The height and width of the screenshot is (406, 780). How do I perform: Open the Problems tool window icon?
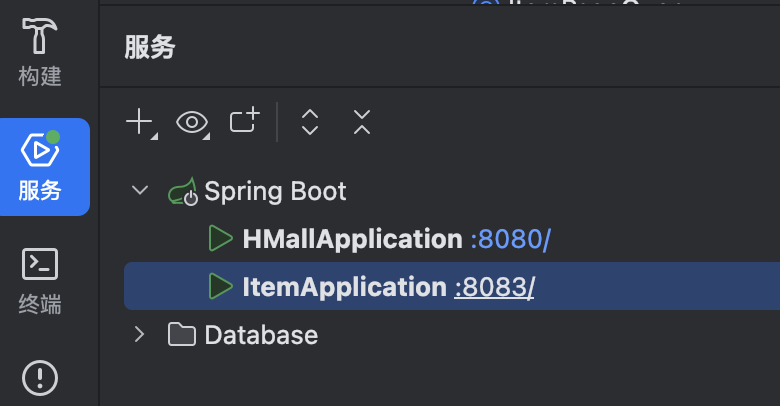40,378
